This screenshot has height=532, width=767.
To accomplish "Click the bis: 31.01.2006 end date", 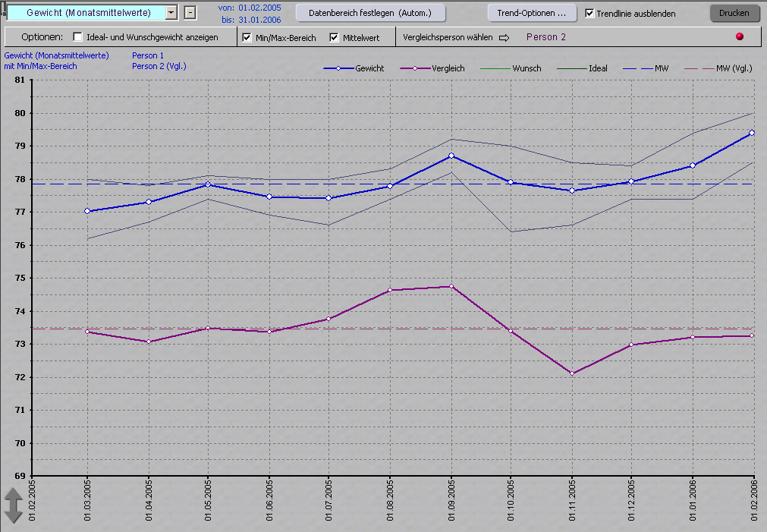I will [x=251, y=20].
